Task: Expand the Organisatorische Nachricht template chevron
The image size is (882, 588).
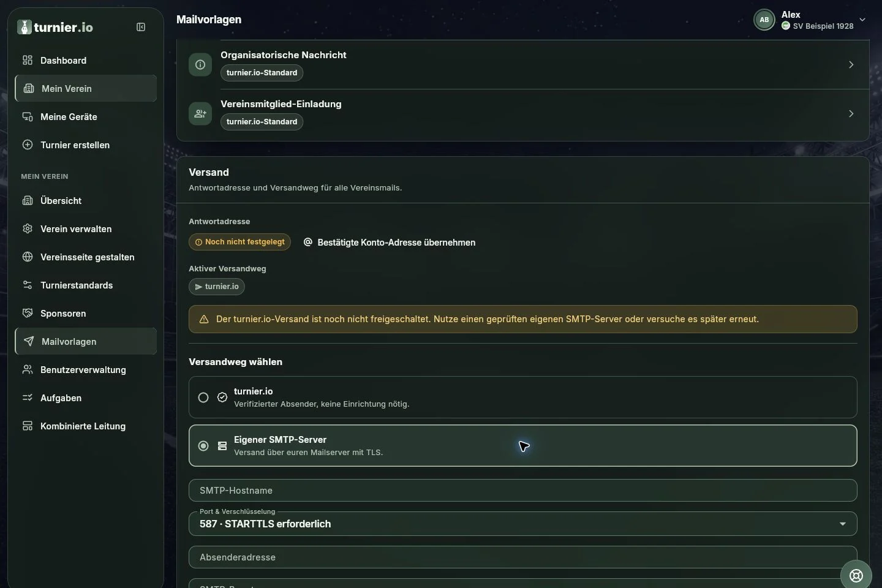Action: [x=851, y=64]
